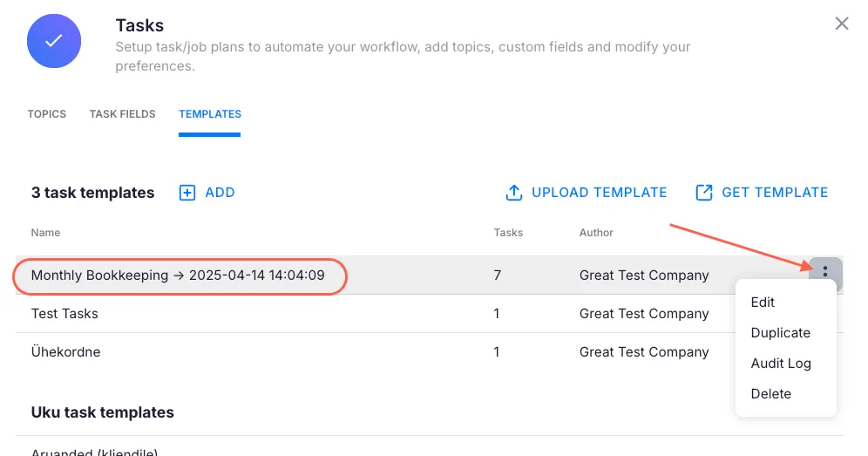
Task: Switch to the Topics tab
Action: [47, 114]
